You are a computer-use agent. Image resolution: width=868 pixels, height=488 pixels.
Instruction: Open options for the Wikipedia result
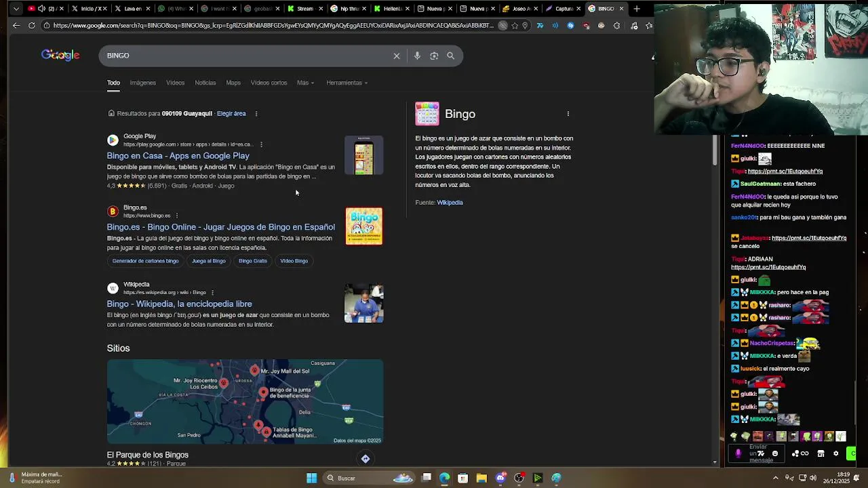[212, 293]
